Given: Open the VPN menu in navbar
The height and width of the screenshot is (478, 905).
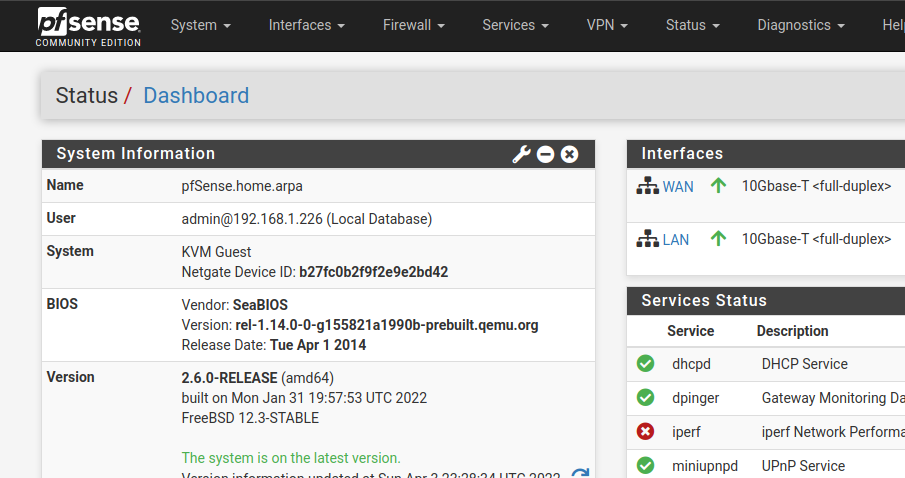Looking at the screenshot, I should [x=607, y=25].
